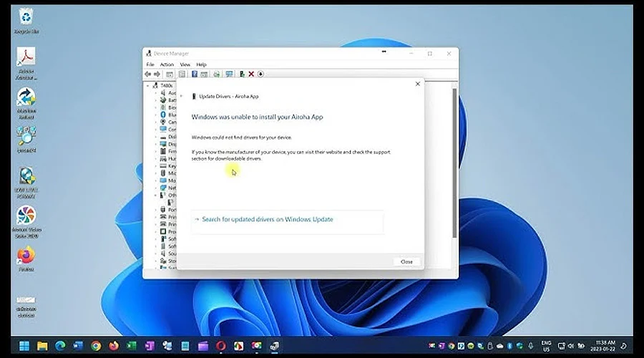Click the Back arrow in Device Manager toolbar

148,74
